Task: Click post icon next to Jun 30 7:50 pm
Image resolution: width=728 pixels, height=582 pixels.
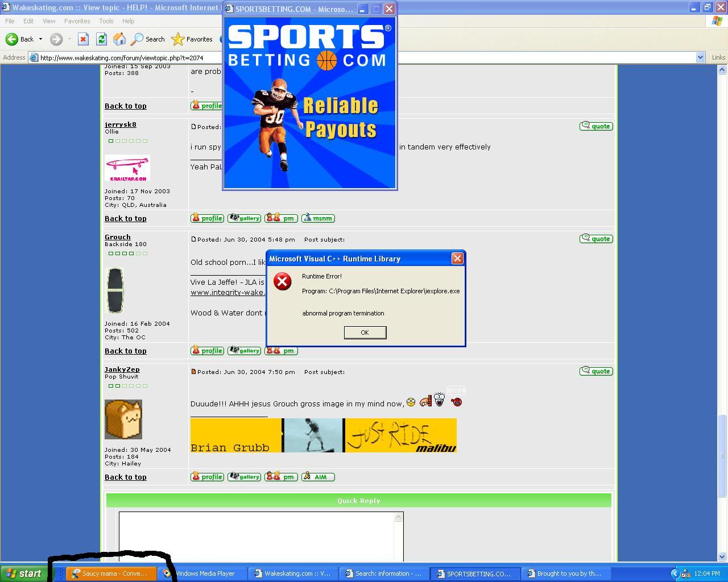Action: point(193,372)
